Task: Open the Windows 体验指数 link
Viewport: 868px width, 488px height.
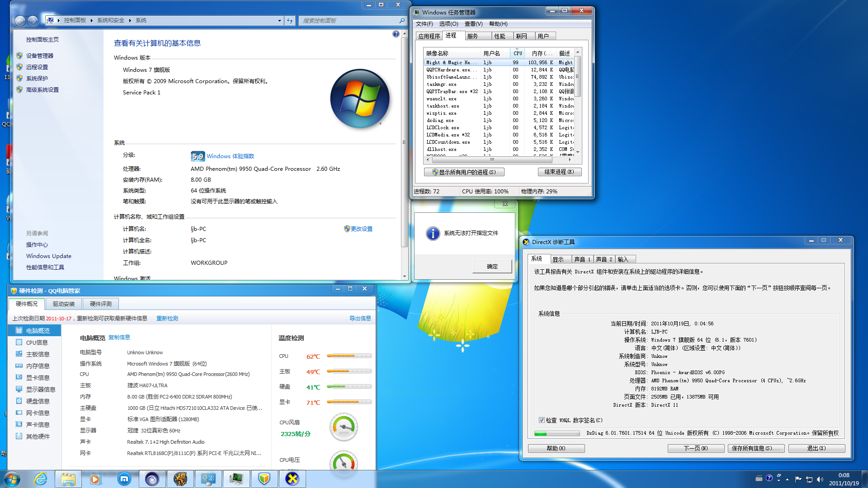Action: click(x=230, y=156)
